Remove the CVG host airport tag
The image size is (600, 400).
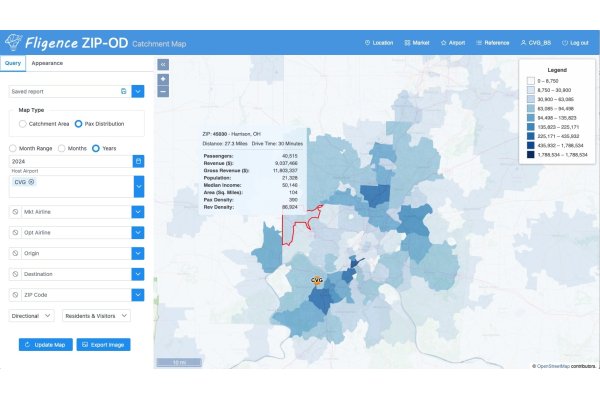[x=31, y=182]
